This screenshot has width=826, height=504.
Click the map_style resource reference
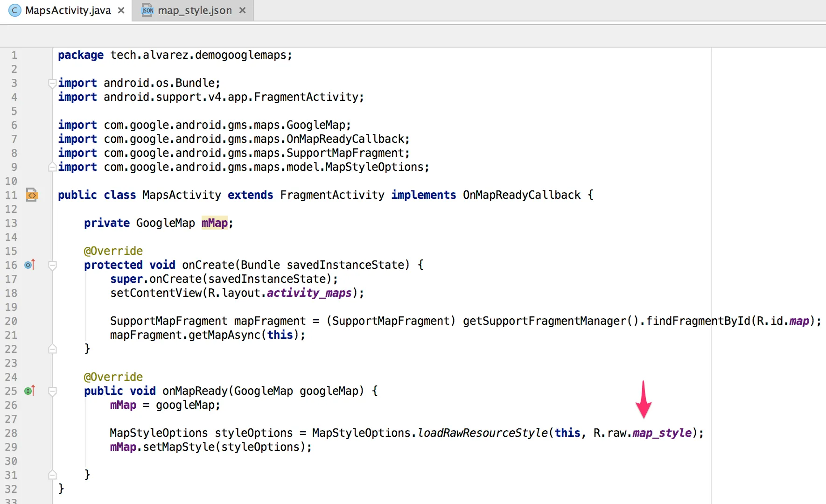pos(662,433)
